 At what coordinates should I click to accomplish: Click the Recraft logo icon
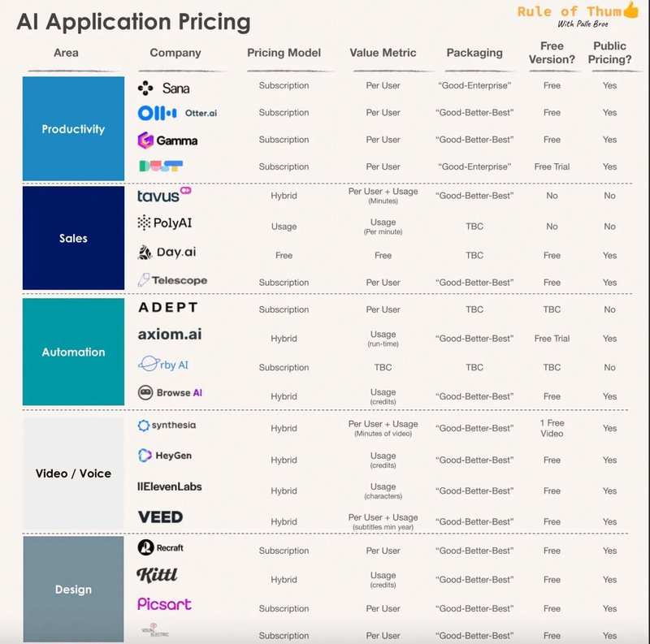pyautogui.click(x=146, y=547)
